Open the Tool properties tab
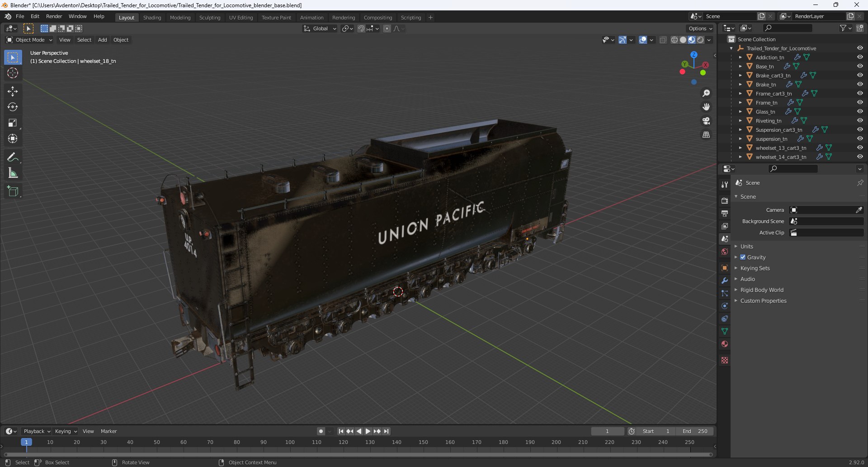 (x=725, y=184)
